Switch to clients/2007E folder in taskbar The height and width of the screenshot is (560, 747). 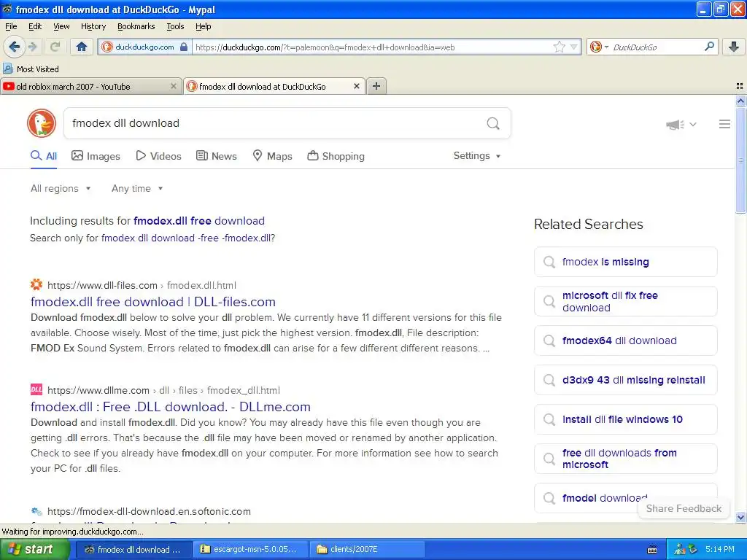click(x=367, y=550)
